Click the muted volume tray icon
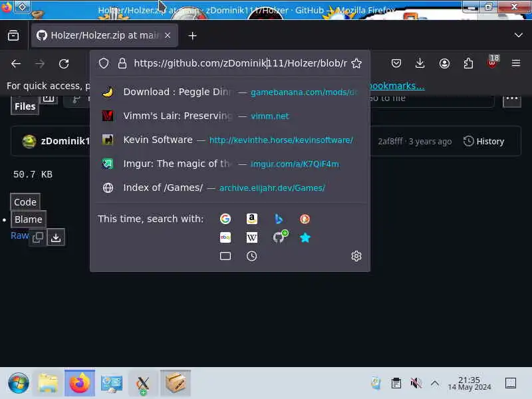The height and width of the screenshot is (399, 532). [x=416, y=384]
